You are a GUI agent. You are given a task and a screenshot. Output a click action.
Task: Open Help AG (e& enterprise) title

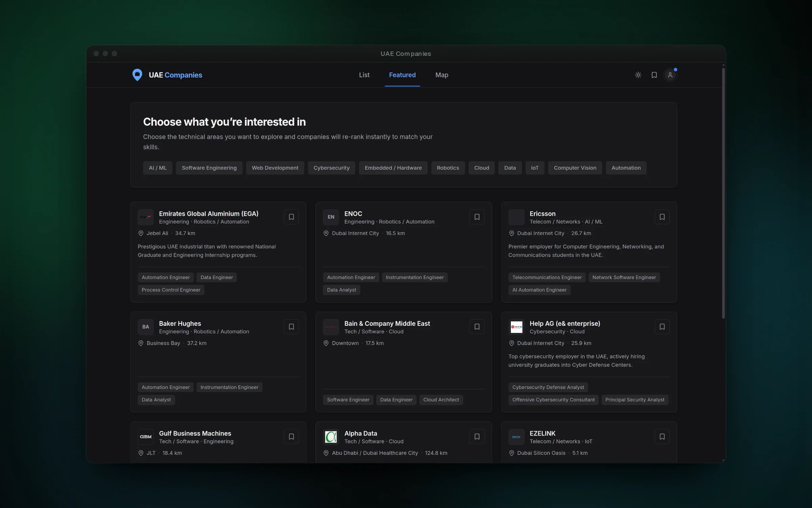tap(565, 323)
